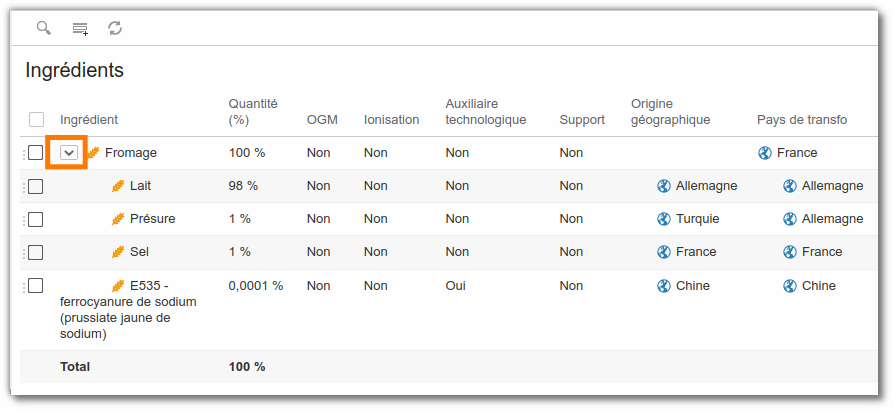Collapse the Fromage ingredient chevron
894x411 pixels.
pyautogui.click(x=69, y=153)
